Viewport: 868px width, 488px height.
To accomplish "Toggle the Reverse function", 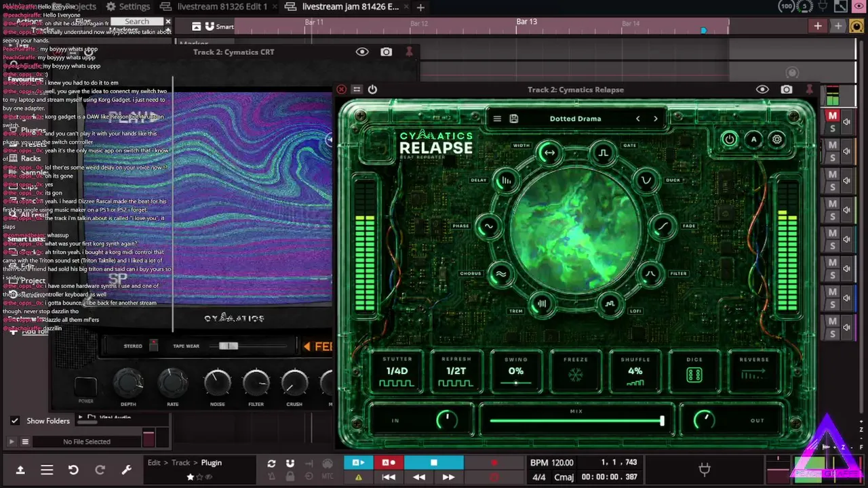I will (x=754, y=371).
